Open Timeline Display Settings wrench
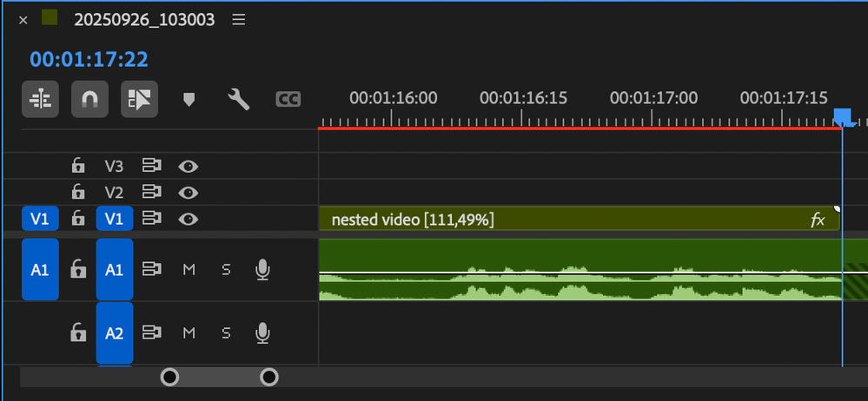Viewport: 868px width, 401px height. click(238, 100)
